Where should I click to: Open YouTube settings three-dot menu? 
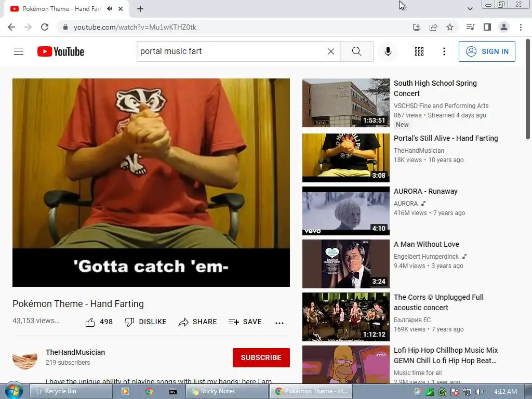point(444,51)
